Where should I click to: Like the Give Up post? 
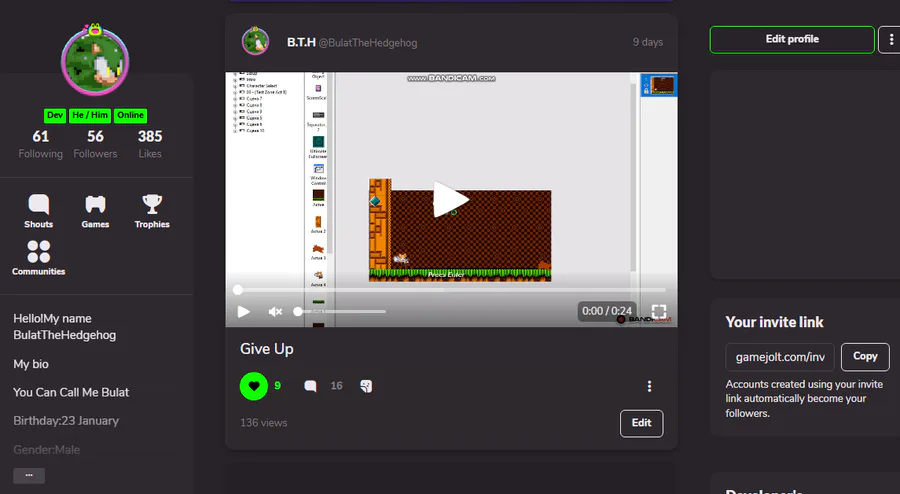[x=254, y=386]
